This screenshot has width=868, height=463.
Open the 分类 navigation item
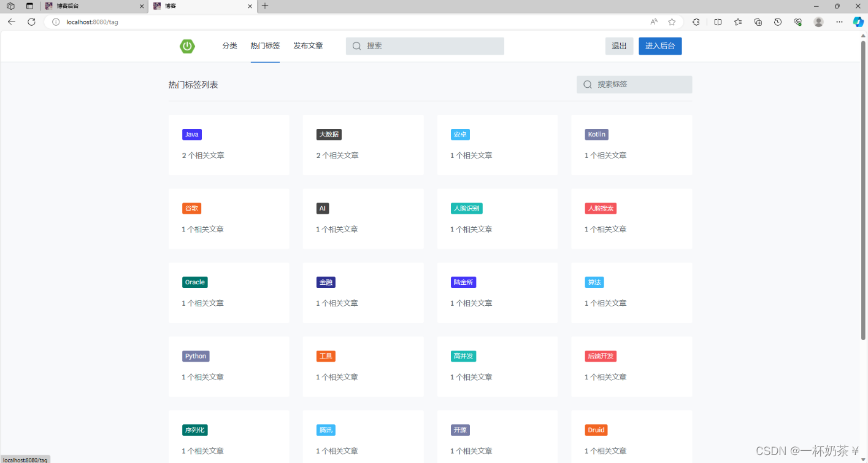(229, 46)
